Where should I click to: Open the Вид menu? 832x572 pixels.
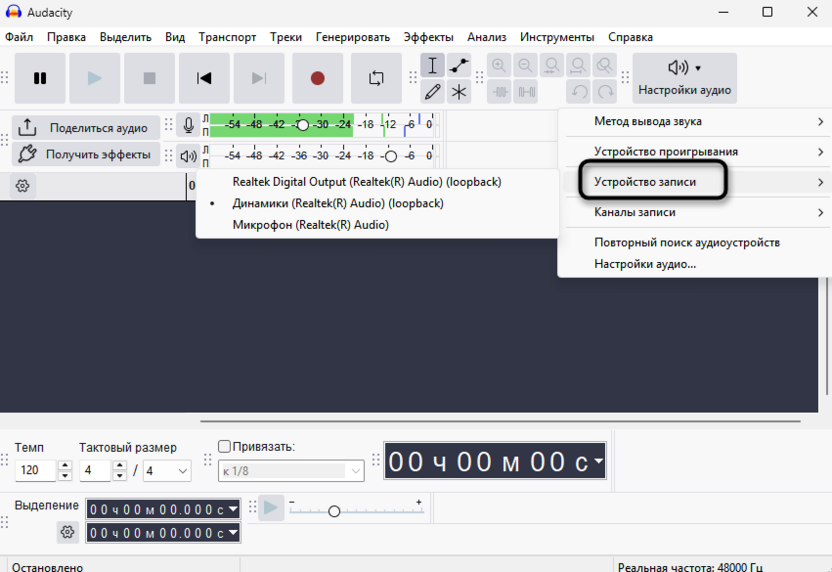(x=175, y=37)
